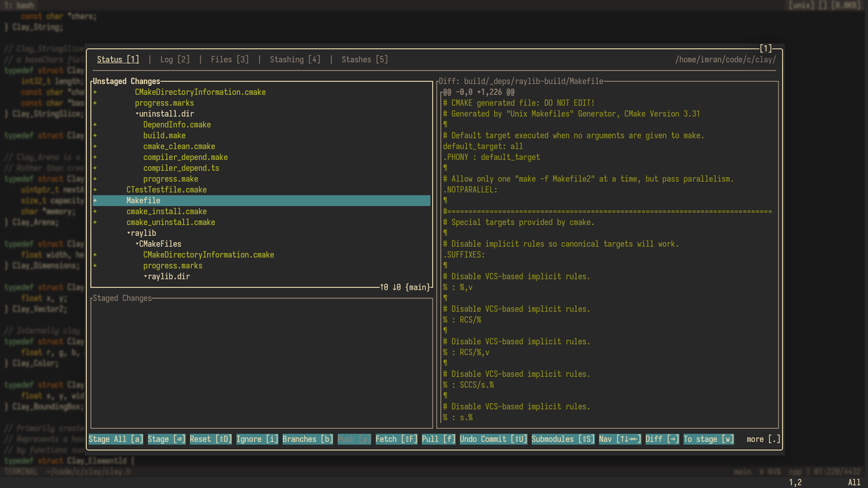The height and width of the screenshot is (488, 868).
Task: Open the Branches [b] panel
Action: coord(307,439)
